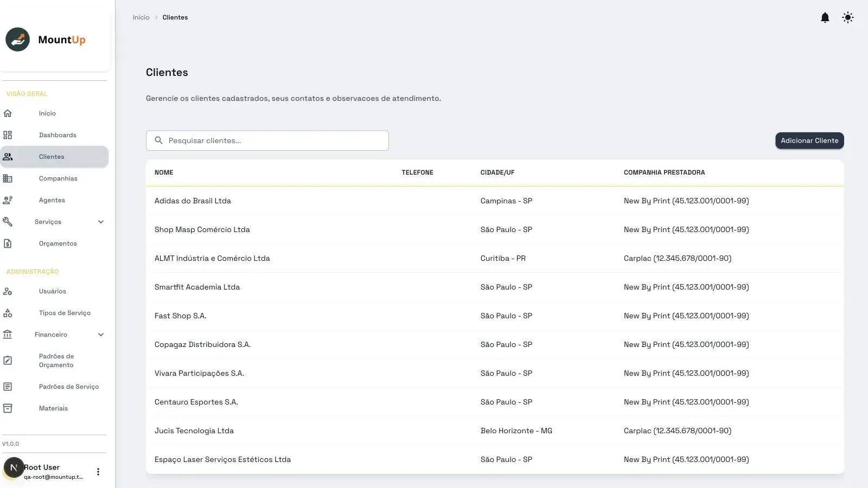Open Companhias in the sidebar
Image resolution: width=868 pixels, height=488 pixels.
(x=54, y=178)
